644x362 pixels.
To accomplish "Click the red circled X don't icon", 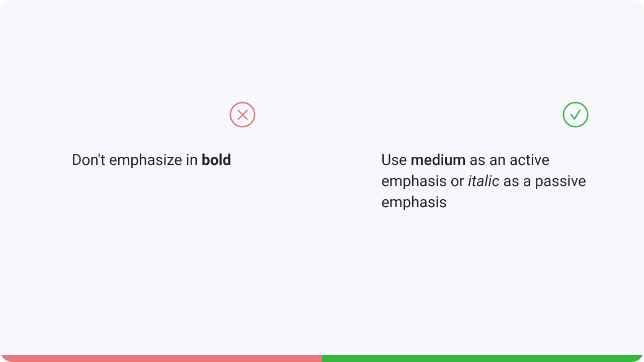I will click(243, 115).
